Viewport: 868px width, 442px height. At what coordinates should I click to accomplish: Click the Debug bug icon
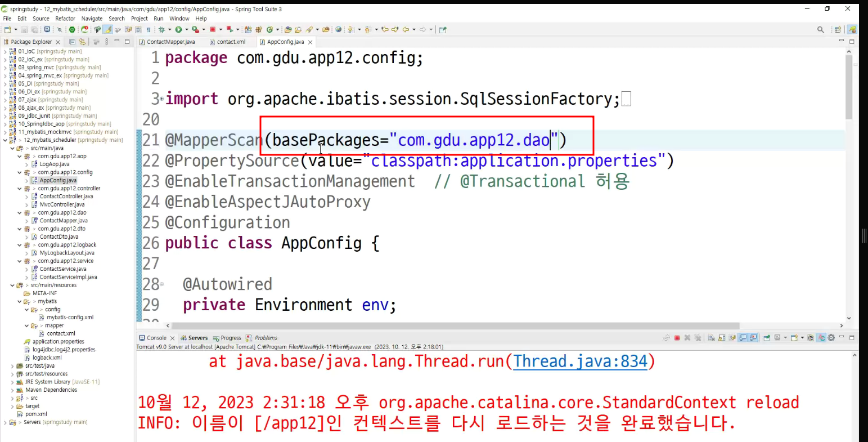pos(161,29)
